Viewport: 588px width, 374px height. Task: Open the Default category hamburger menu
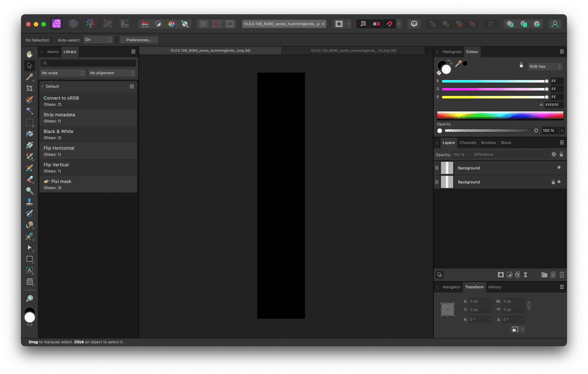132,86
